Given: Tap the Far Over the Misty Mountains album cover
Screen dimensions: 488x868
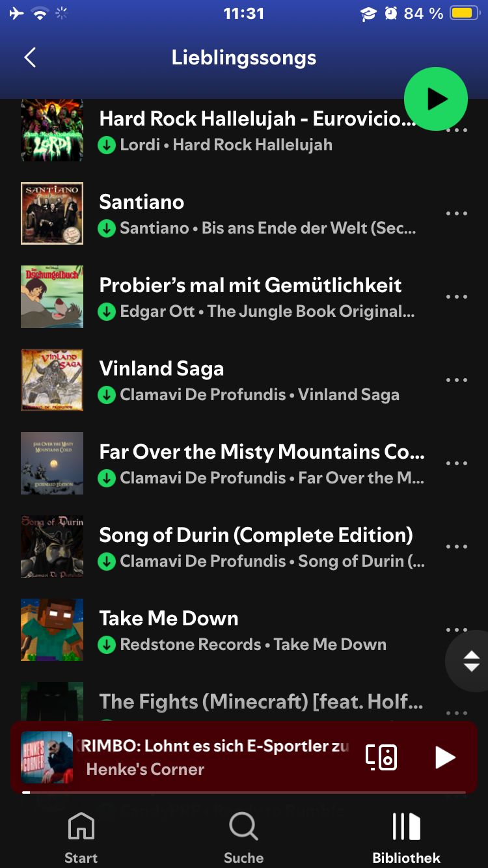Looking at the screenshot, I should (52, 463).
